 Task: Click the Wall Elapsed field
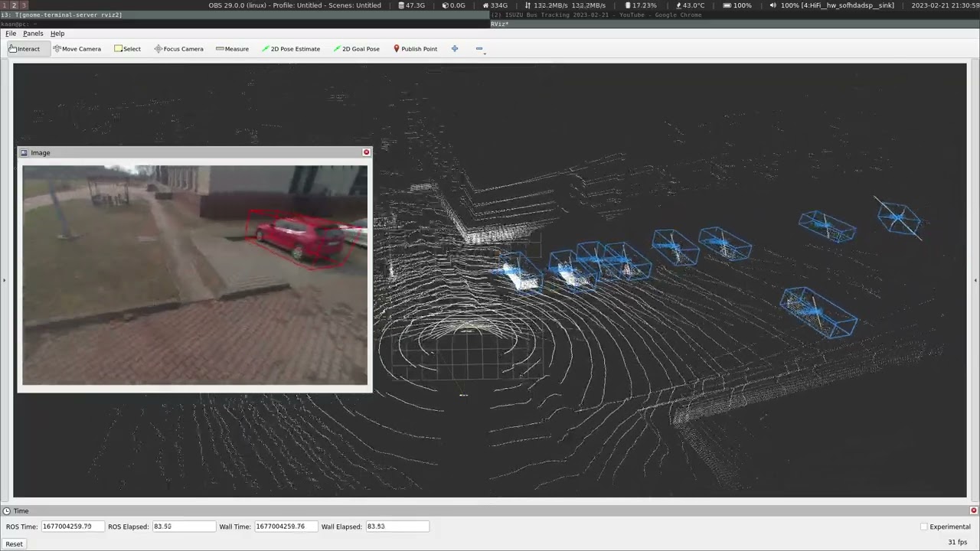coord(397,527)
